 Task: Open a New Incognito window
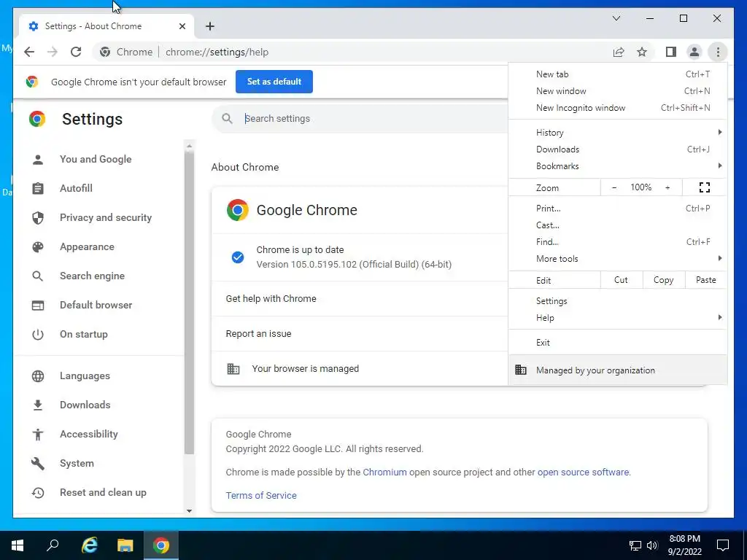coord(617,108)
